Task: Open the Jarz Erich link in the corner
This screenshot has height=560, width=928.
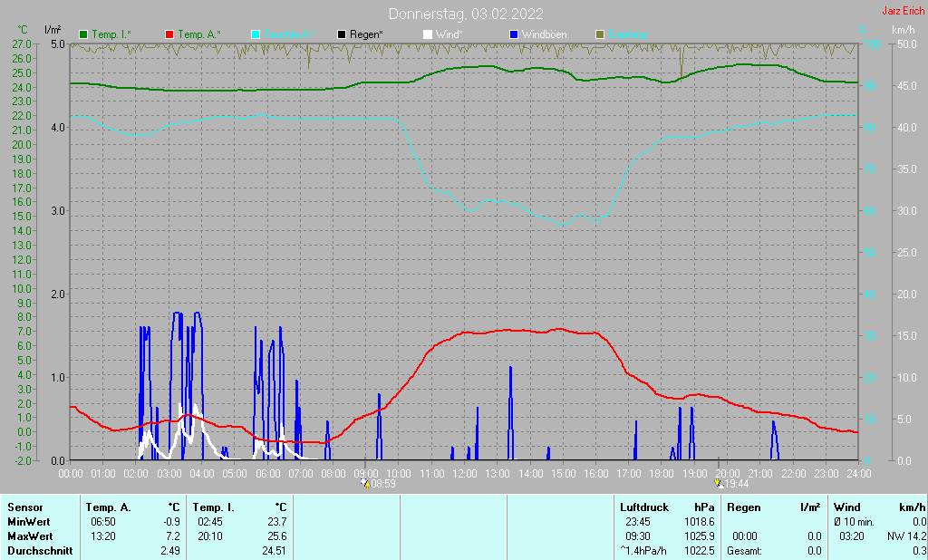Action: pos(903,12)
